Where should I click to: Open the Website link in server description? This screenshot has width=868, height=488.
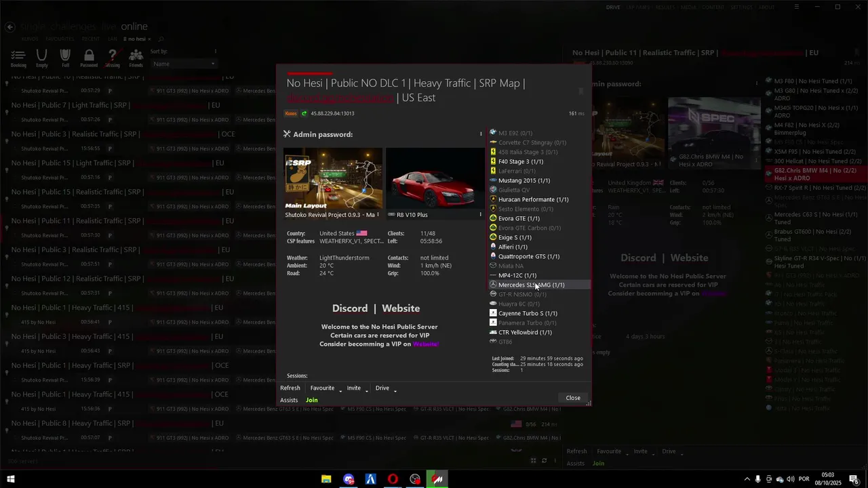click(401, 308)
